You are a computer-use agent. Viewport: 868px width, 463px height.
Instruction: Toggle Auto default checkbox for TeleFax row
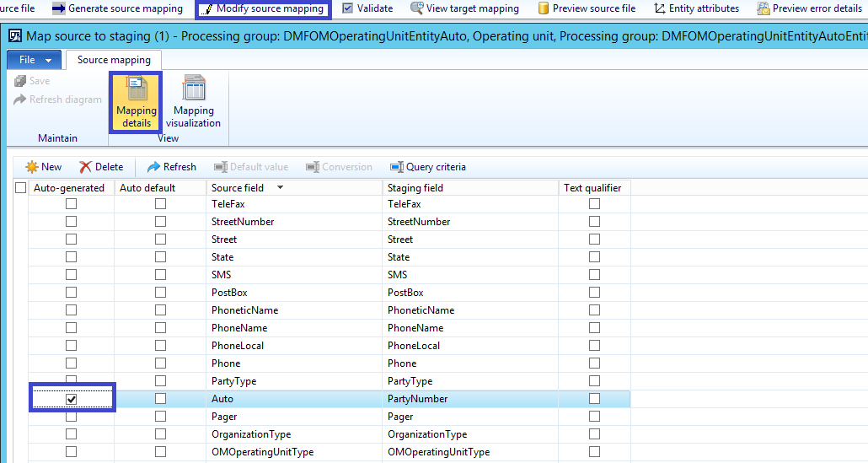click(x=160, y=204)
